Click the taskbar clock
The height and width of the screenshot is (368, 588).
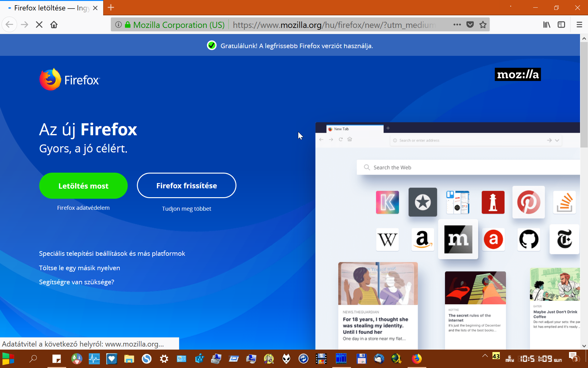tap(541, 358)
